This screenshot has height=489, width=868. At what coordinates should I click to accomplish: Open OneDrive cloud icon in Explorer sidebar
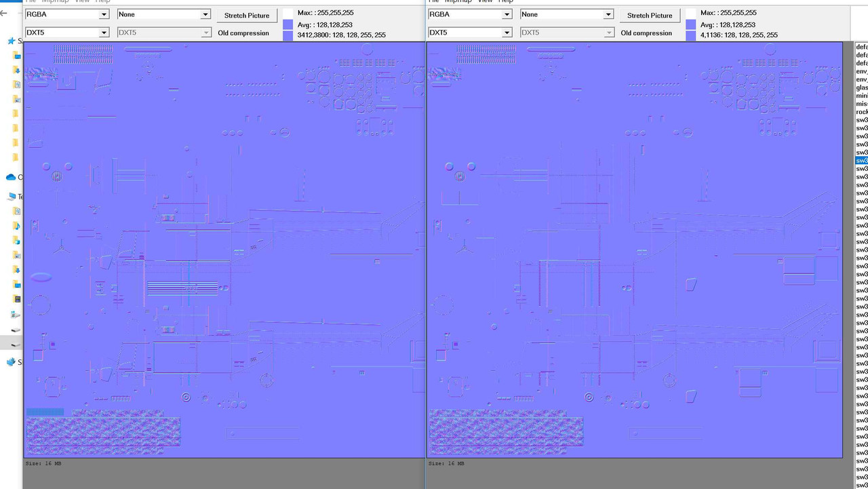(11, 177)
